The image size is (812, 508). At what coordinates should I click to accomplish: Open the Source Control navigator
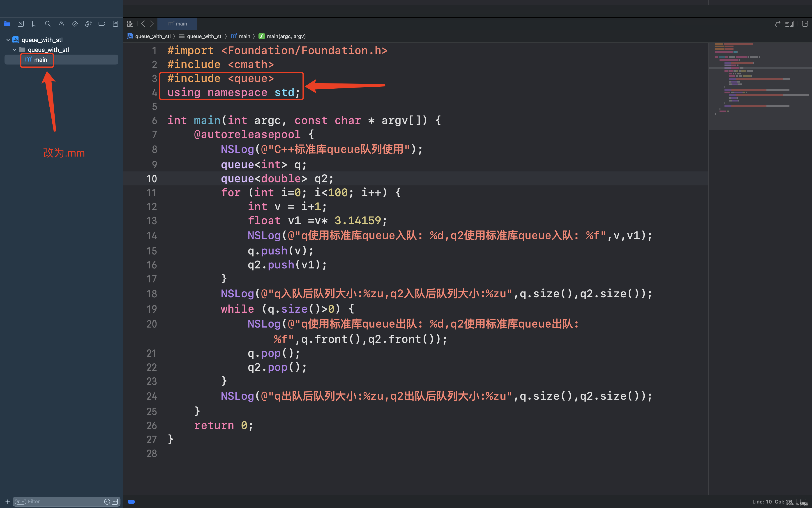coord(21,24)
